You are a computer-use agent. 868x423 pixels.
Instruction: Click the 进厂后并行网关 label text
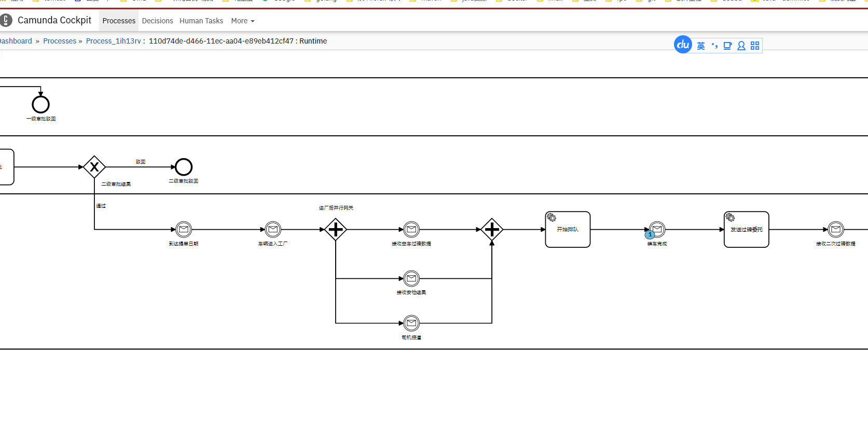[336, 208]
